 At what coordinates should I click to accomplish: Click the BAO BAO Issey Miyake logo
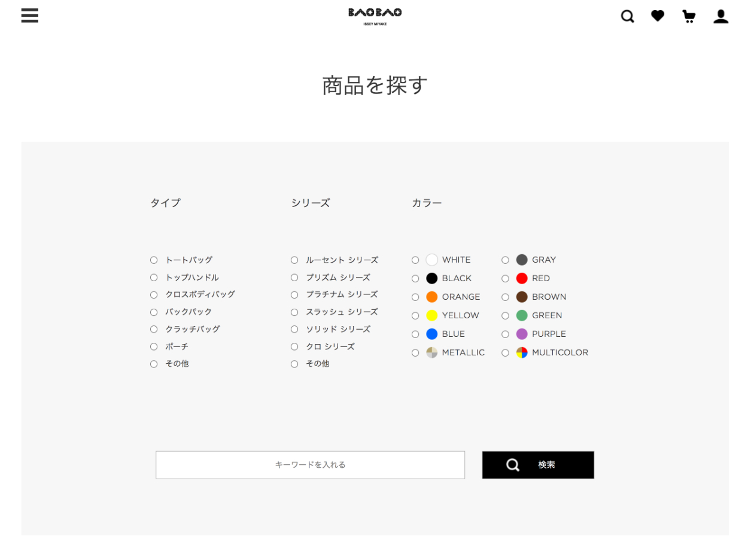click(375, 16)
